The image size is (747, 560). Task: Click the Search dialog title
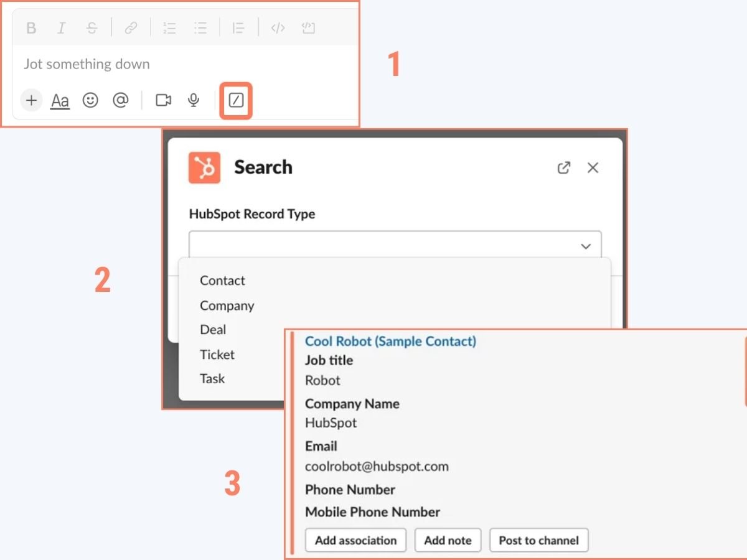[263, 167]
